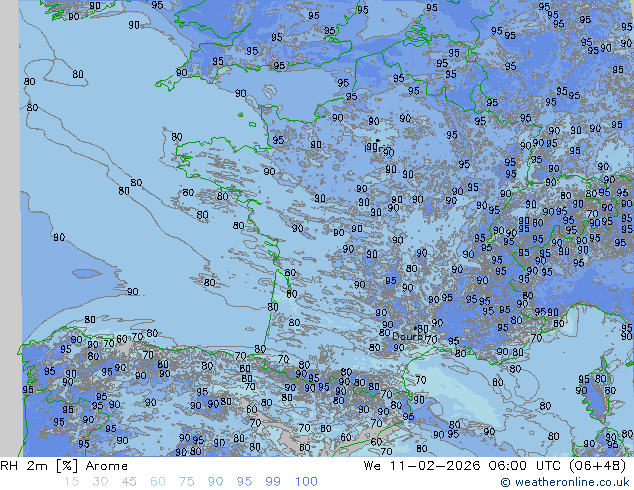
Task: Click the 45 legend scale value
Action: (129, 482)
